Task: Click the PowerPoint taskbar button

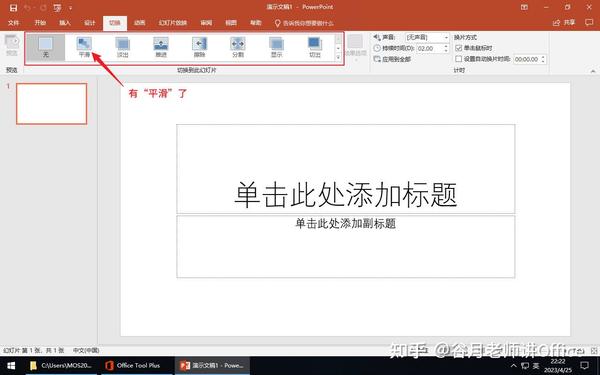Action: pyautogui.click(x=213, y=366)
